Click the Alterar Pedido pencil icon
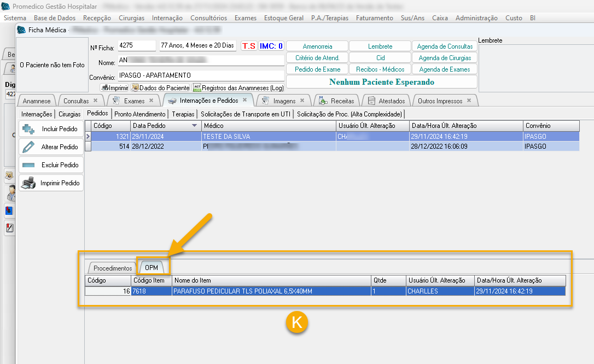 pos(27,147)
